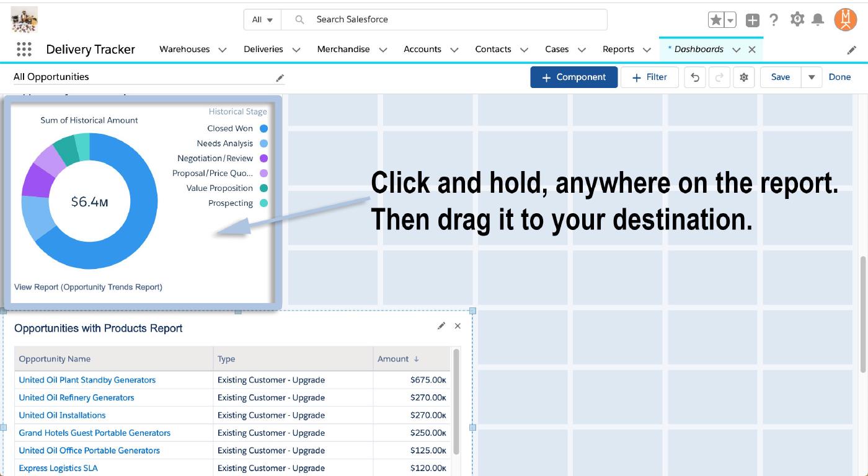Click the notifications bell icon
This screenshot has height=476, width=868.
(818, 20)
